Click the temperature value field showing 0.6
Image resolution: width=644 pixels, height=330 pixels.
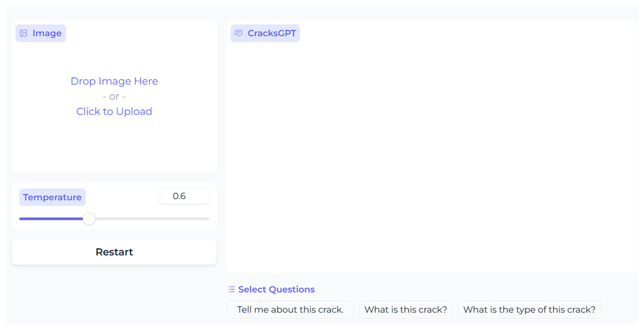pyautogui.click(x=184, y=196)
